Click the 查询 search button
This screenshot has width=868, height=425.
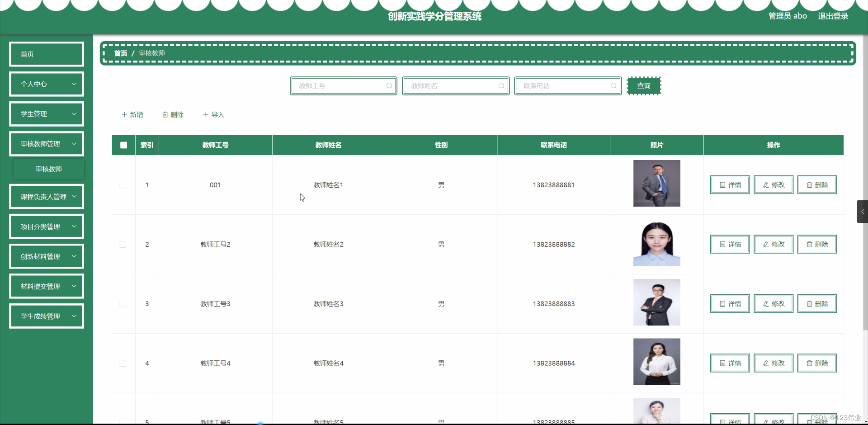tap(644, 85)
